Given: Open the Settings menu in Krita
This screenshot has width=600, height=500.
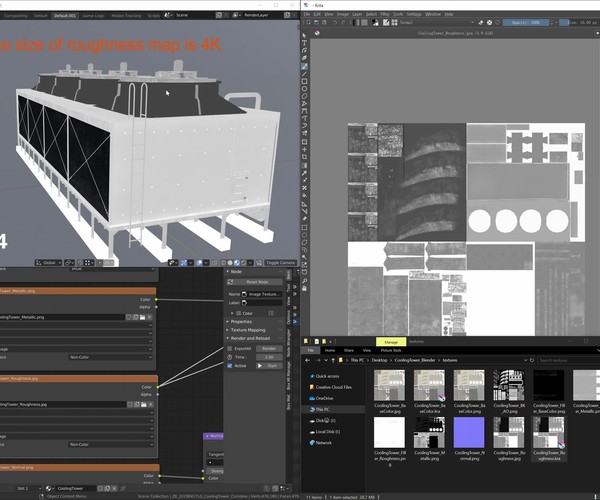Looking at the screenshot, I should pos(414,14).
